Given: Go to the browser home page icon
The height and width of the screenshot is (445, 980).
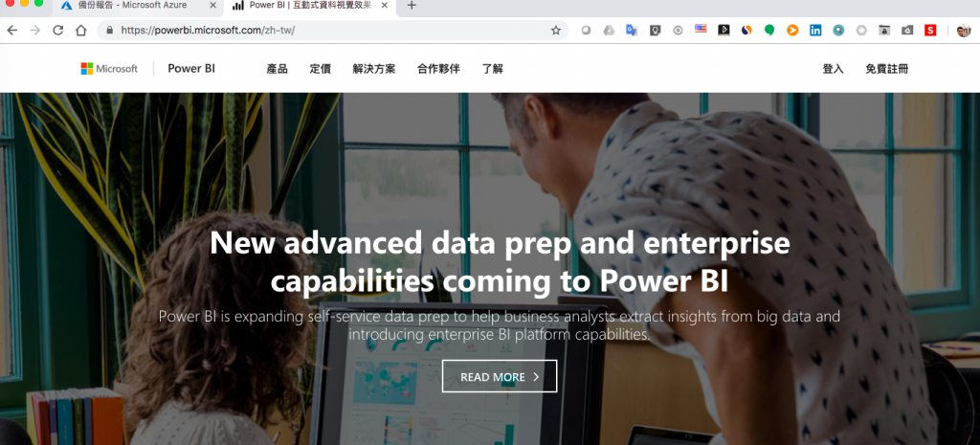Looking at the screenshot, I should coord(80,30).
